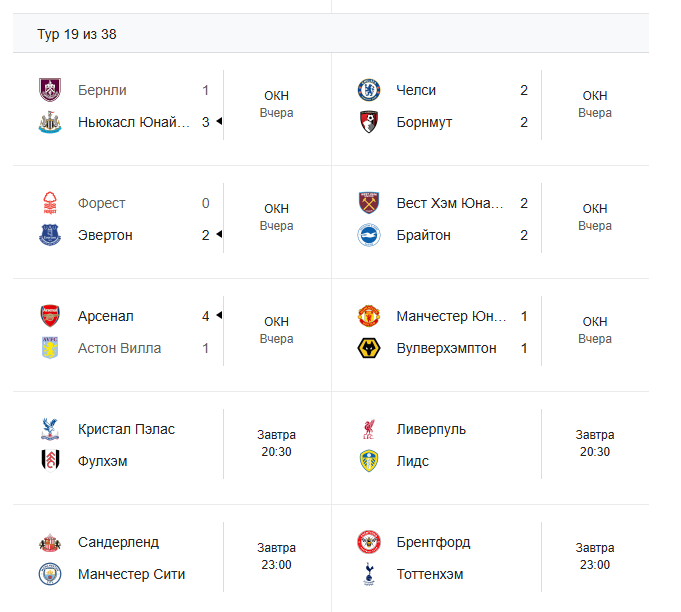Click Newcastle's score of 3
Viewport: 681px width, 612px height.
tap(206, 122)
